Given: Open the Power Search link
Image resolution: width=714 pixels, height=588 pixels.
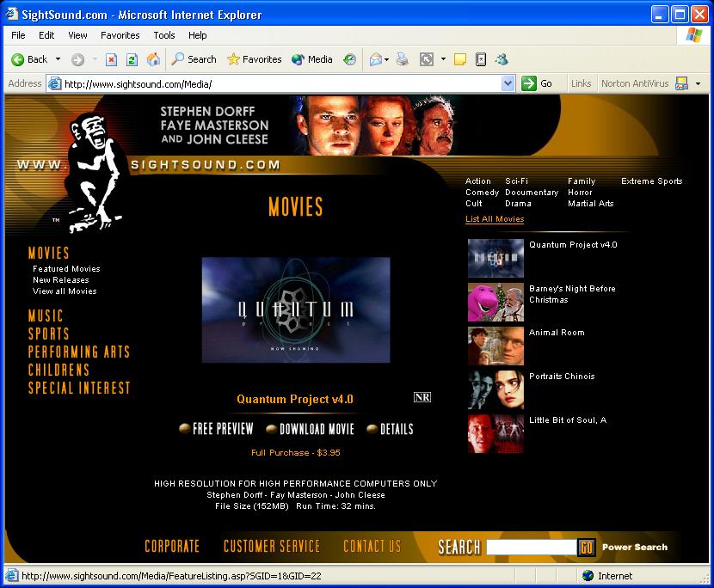Looking at the screenshot, I should pos(635,547).
